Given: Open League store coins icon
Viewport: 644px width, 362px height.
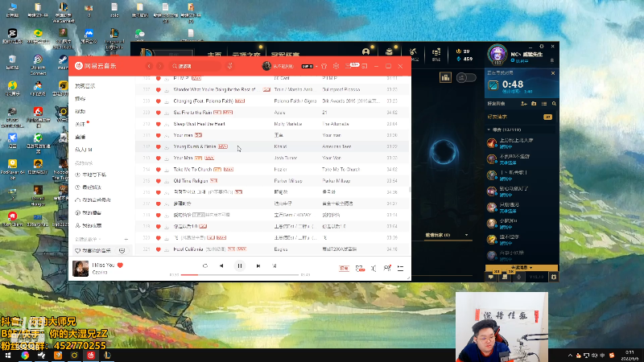Looking at the screenshot, I should tap(436, 52).
